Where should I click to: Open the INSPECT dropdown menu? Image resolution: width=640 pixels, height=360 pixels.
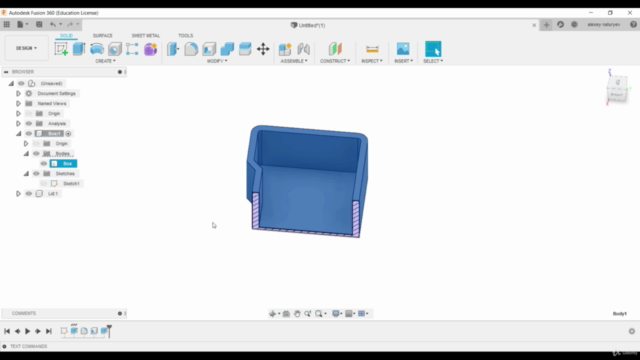tap(372, 61)
